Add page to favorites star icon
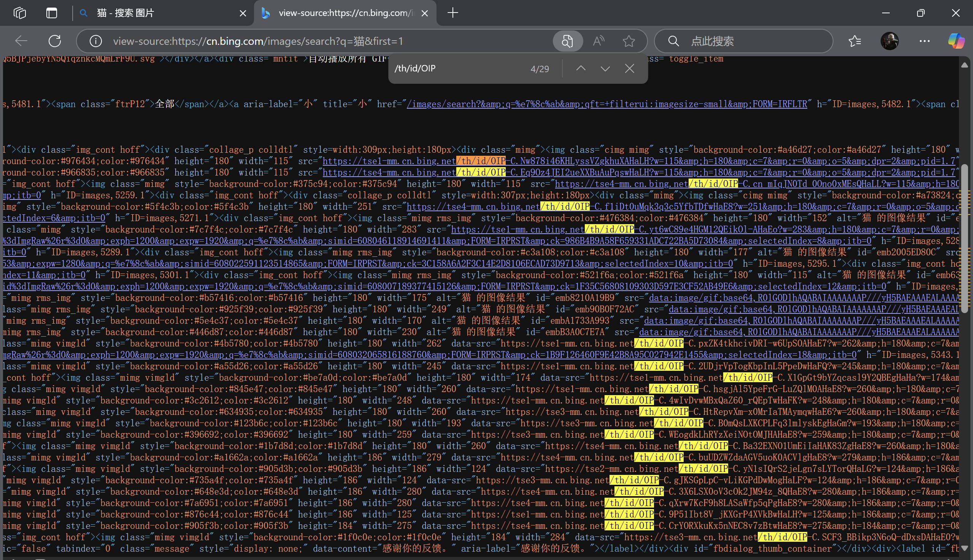 (629, 41)
